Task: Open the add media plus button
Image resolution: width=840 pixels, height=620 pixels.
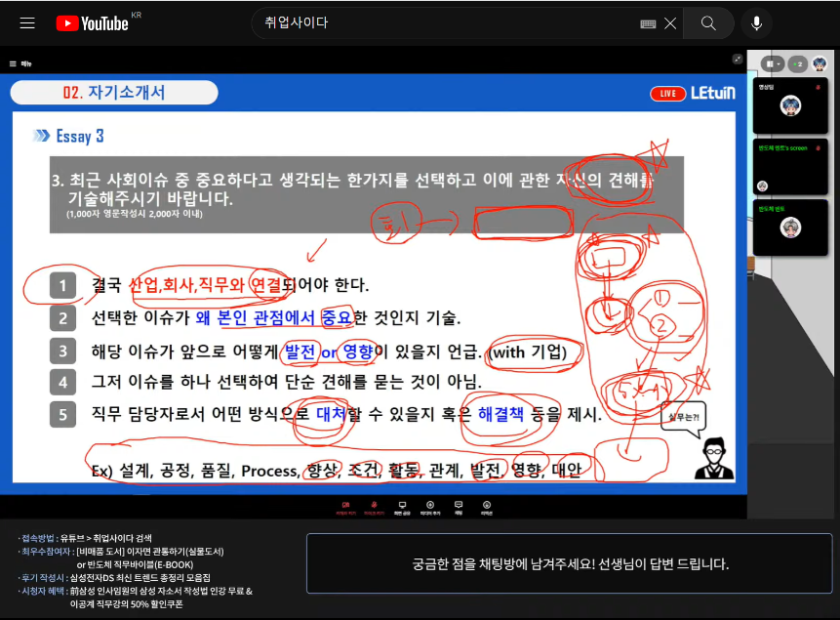Action: pos(430,506)
